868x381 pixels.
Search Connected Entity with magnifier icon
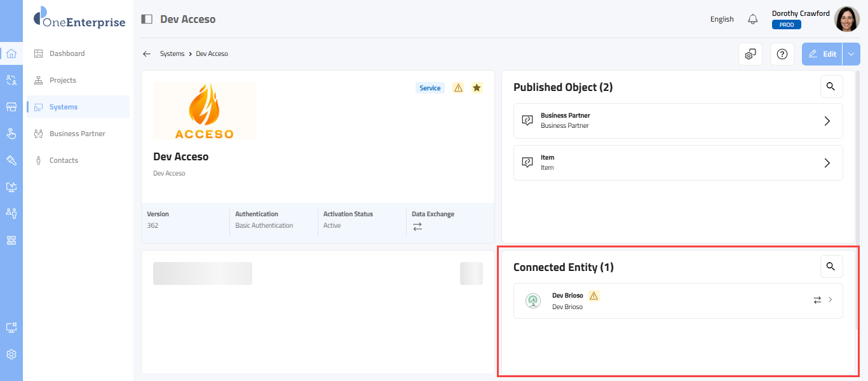831,267
